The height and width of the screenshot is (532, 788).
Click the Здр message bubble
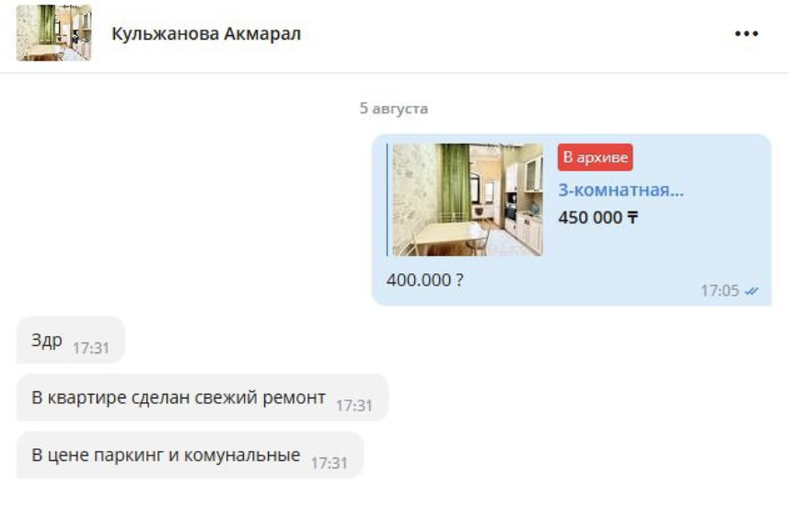coord(70,341)
